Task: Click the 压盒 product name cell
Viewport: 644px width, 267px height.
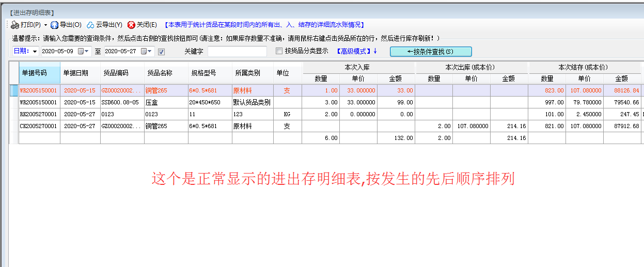Action: [152, 102]
